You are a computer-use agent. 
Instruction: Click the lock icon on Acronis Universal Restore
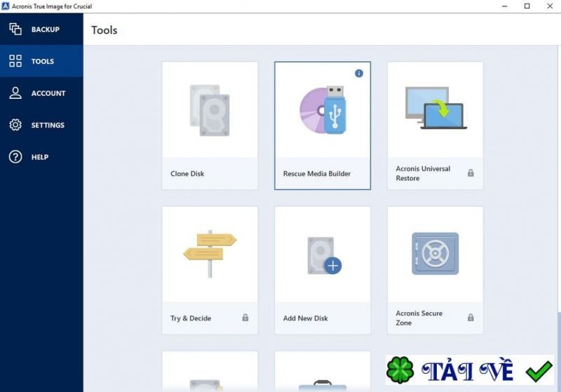point(471,173)
